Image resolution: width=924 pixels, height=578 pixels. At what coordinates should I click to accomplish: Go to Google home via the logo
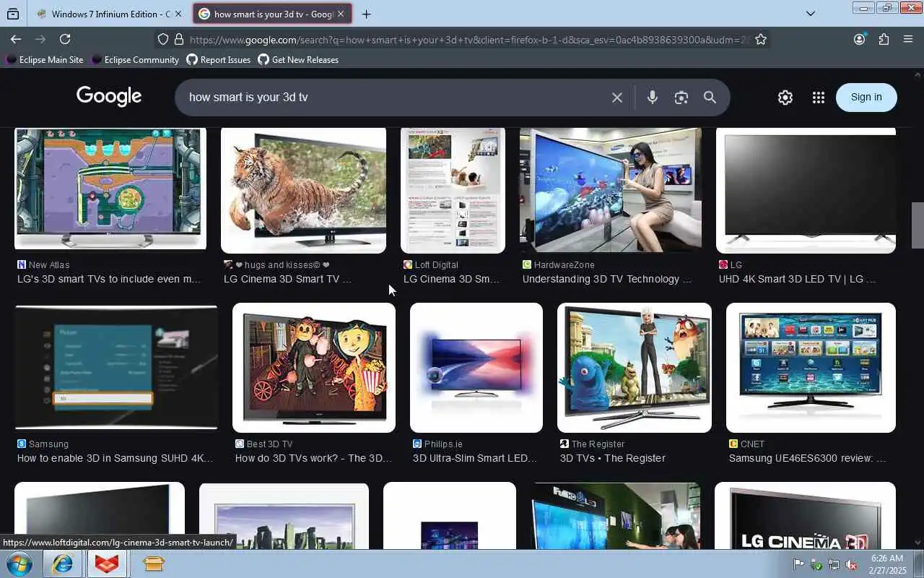(109, 97)
